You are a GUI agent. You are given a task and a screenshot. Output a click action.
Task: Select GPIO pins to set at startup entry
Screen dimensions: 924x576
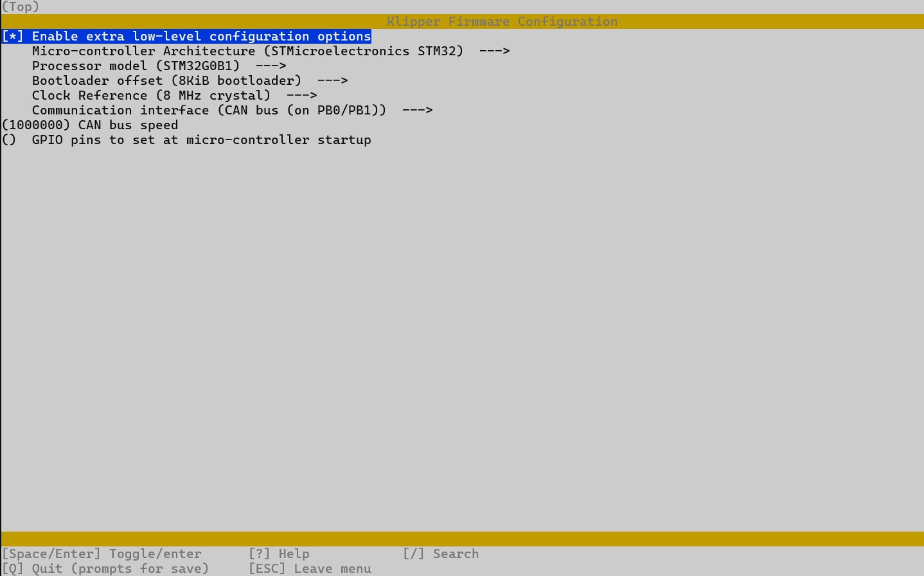point(186,140)
